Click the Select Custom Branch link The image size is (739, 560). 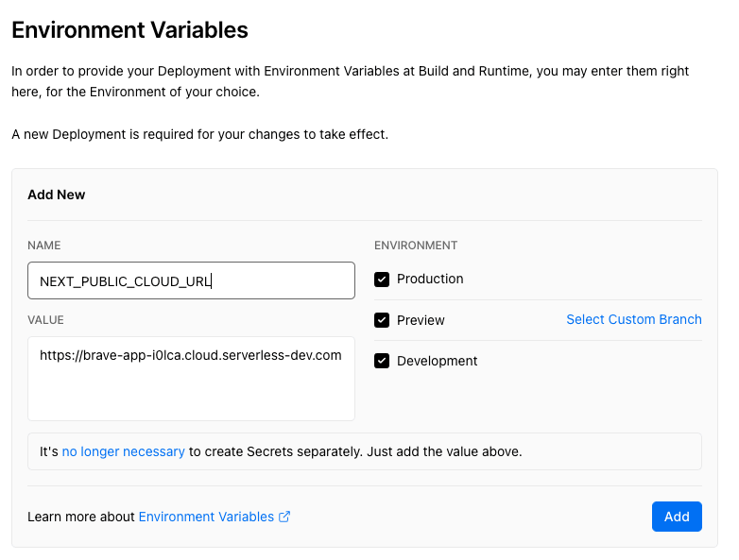pos(634,319)
